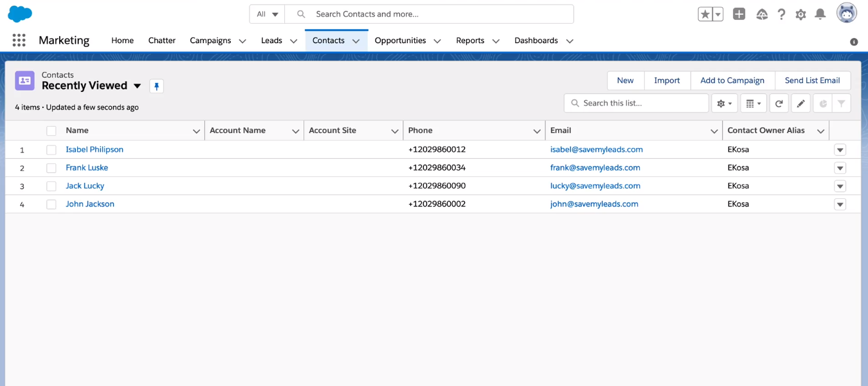Screen dimensions: 868x386
Task: Open the Dashboards tab
Action: 536,41
